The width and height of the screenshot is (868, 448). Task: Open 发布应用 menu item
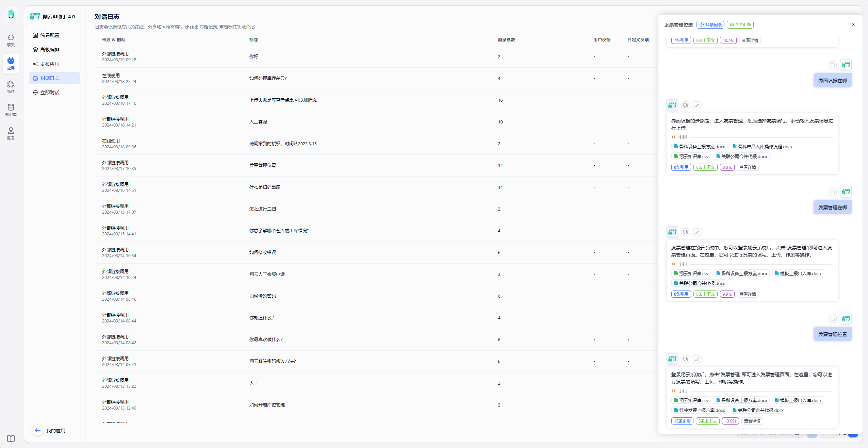[x=50, y=64]
